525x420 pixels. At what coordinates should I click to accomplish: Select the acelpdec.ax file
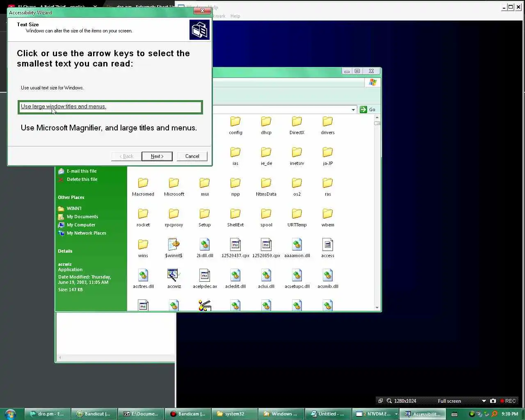pos(205,279)
